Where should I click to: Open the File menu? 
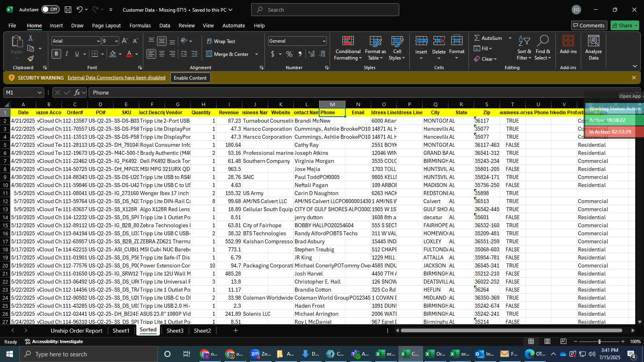12,25
